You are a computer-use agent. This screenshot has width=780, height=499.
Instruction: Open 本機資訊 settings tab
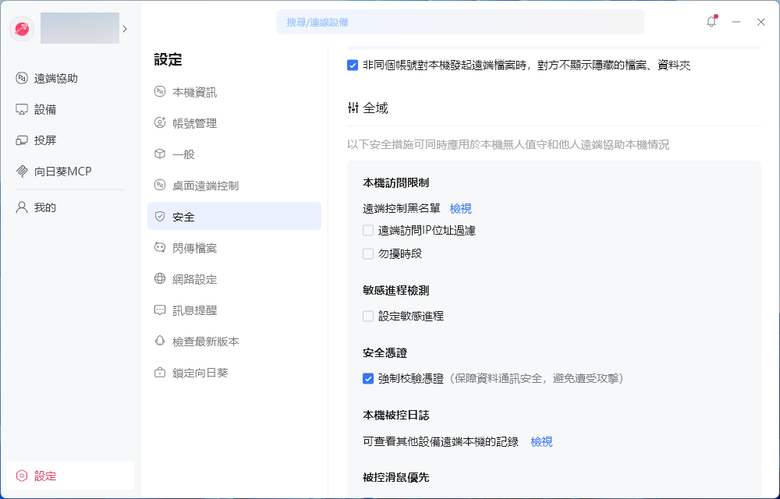click(234, 92)
